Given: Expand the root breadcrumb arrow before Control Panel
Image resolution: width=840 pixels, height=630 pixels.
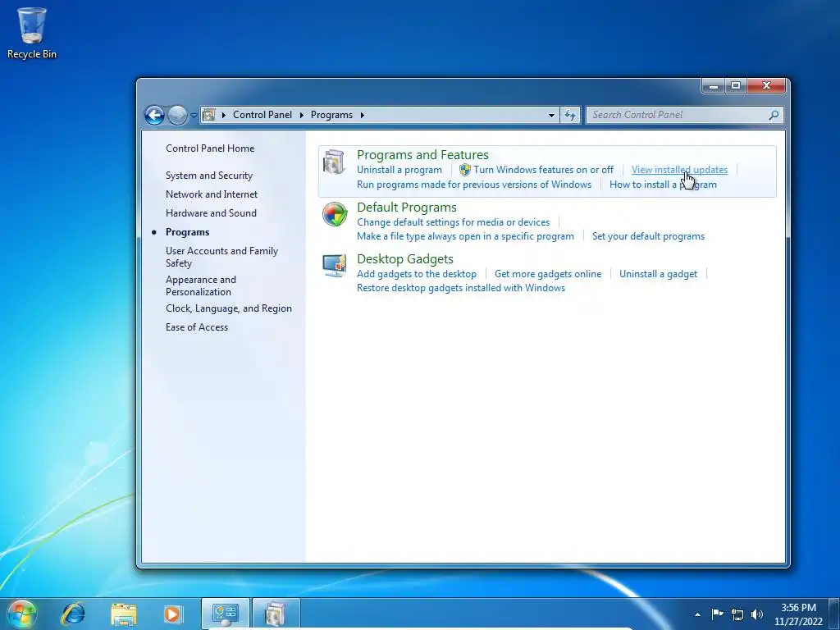Looking at the screenshot, I should 223,115.
